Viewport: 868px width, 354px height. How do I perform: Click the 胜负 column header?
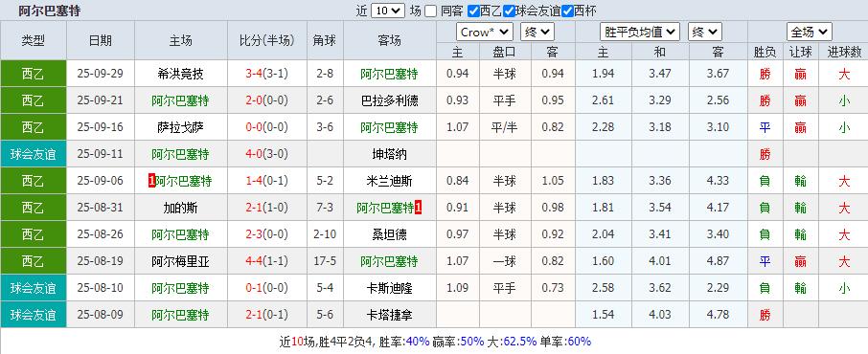click(765, 52)
